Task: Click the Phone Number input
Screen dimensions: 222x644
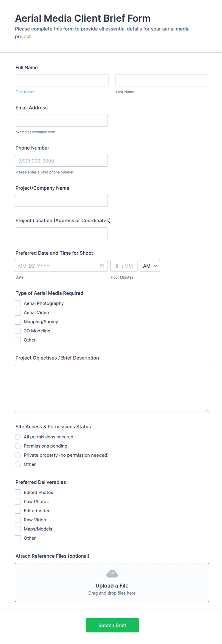Action: coord(61,161)
